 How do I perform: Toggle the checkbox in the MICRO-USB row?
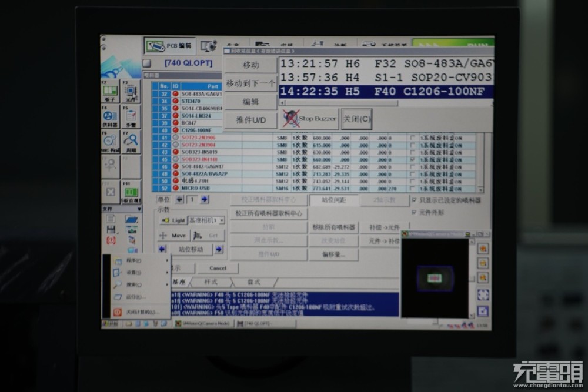click(x=413, y=189)
